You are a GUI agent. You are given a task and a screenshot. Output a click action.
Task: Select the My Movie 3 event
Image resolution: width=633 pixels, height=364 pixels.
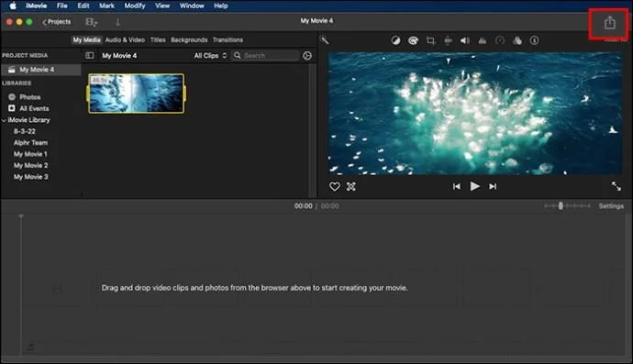(30, 177)
